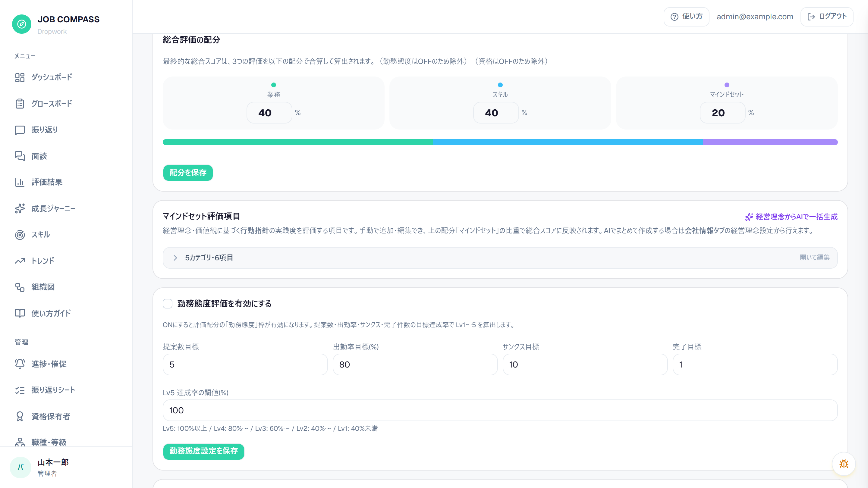The width and height of the screenshot is (868, 488).
Task: Expand the 5カテゴリ・6項目 section chevron
Action: pos(175,258)
